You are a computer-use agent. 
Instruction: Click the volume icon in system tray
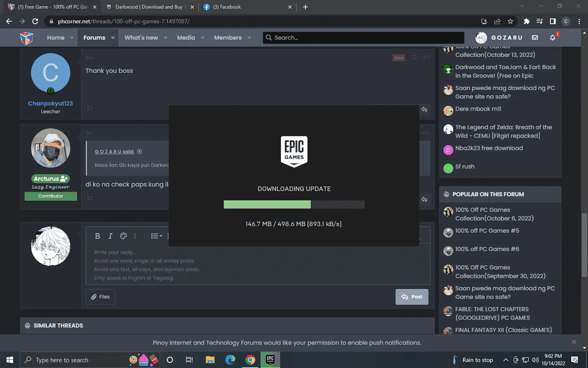coord(535,360)
